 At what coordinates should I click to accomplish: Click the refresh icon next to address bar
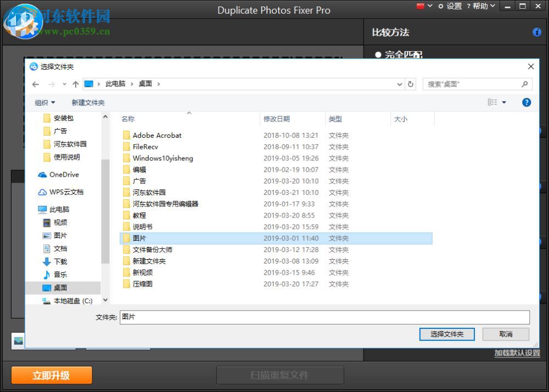pyautogui.click(x=411, y=84)
